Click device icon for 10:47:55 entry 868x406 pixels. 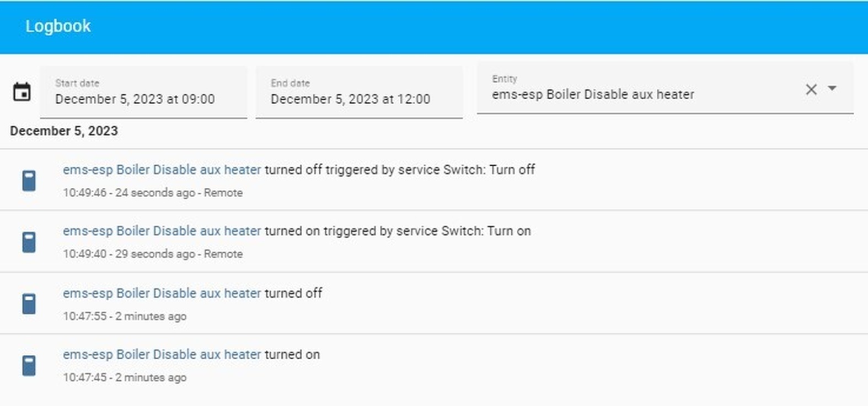point(29,304)
